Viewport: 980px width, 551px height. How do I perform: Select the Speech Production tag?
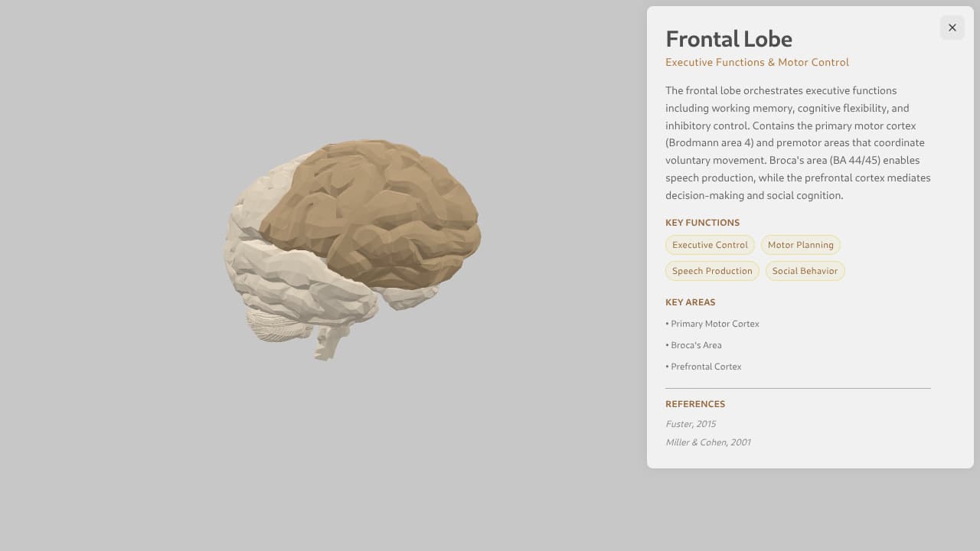(x=712, y=271)
